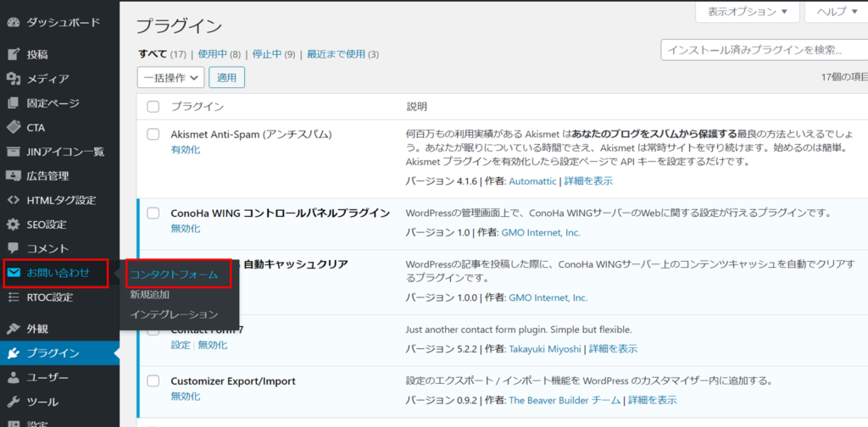Click the CTA tag icon in sidebar
868x427 pixels.
click(x=14, y=127)
